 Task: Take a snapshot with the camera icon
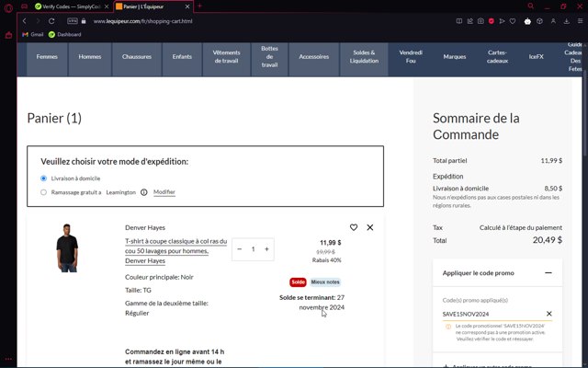click(x=481, y=21)
